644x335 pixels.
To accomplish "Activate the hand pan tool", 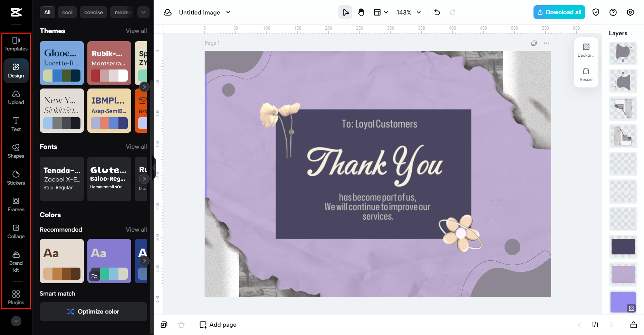I will (361, 12).
